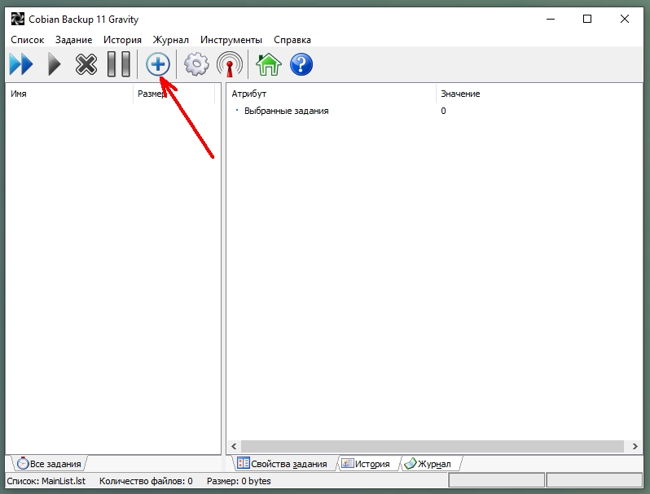
Task: Click value 0 of Выбранные задания
Action: (x=444, y=111)
